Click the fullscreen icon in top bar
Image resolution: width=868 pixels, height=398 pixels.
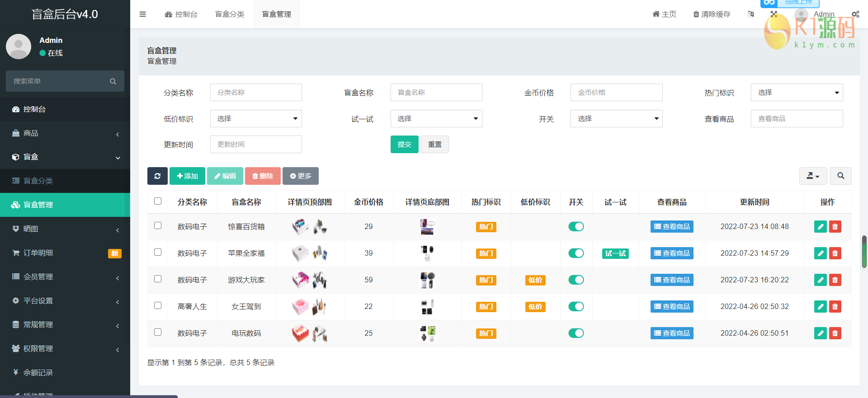(x=774, y=14)
